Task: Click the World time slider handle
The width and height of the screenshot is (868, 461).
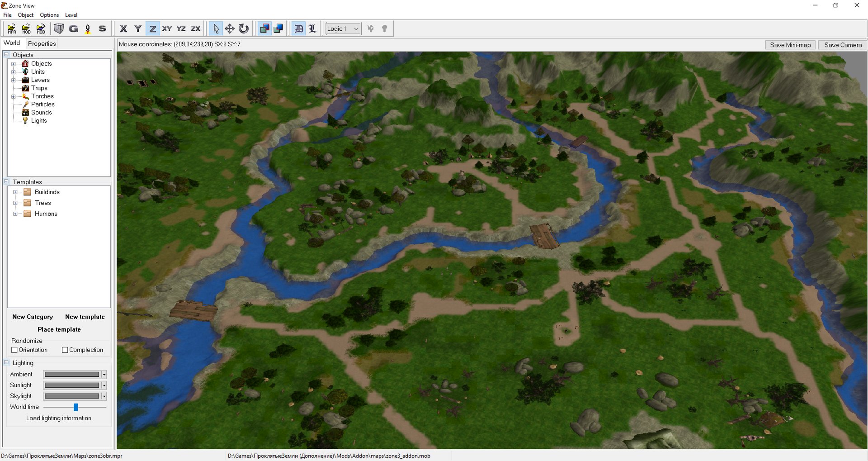Action: tap(75, 407)
